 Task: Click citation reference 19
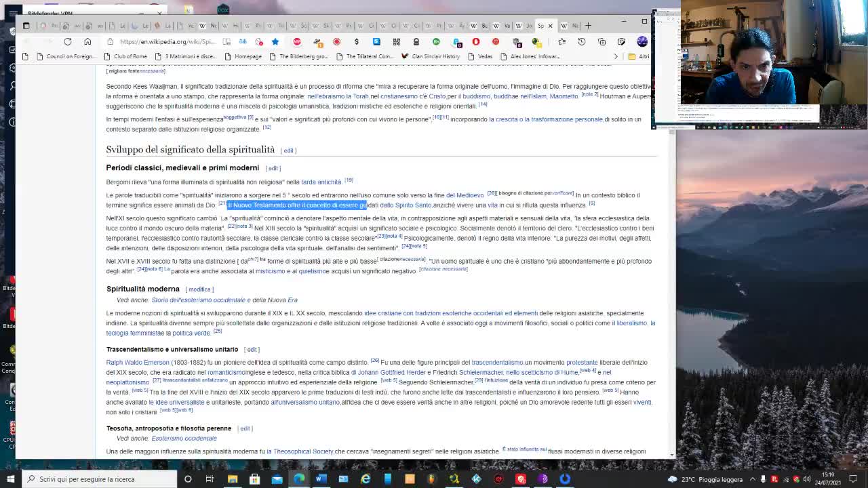tap(349, 180)
